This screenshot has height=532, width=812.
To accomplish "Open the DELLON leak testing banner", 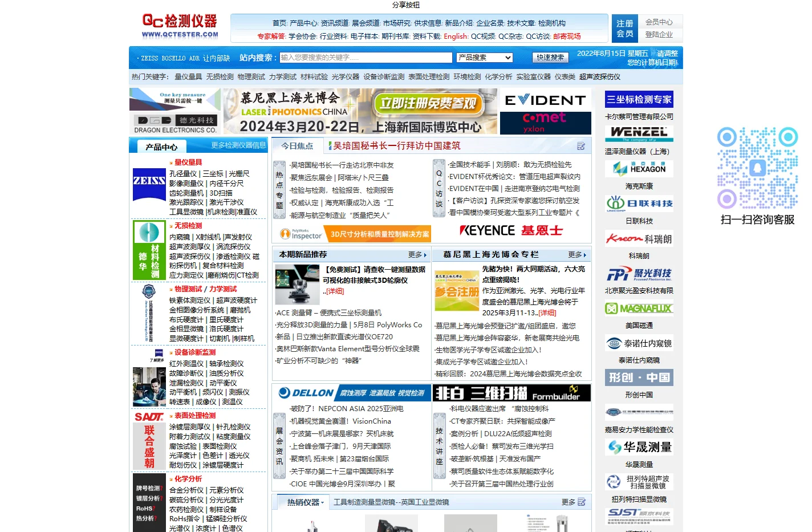I will (x=351, y=393).
